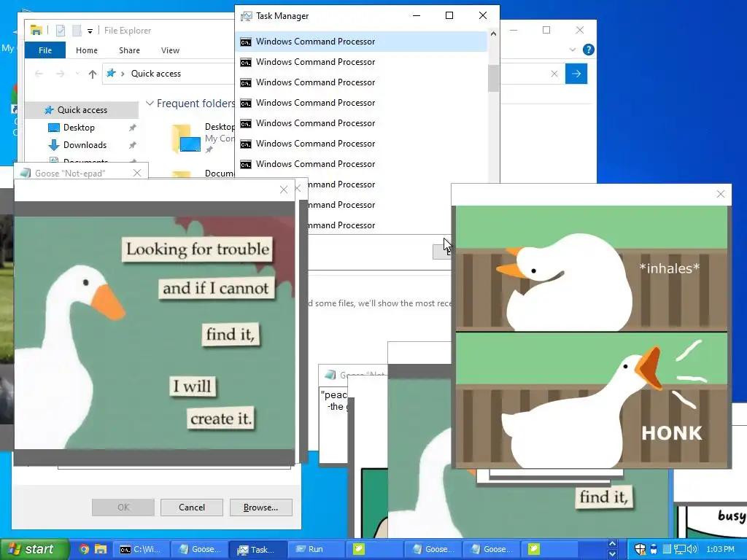747x560 pixels.
Task: Open the Desktop folder thumbnail in Frequent folders
Action: (x=186, y=138)
